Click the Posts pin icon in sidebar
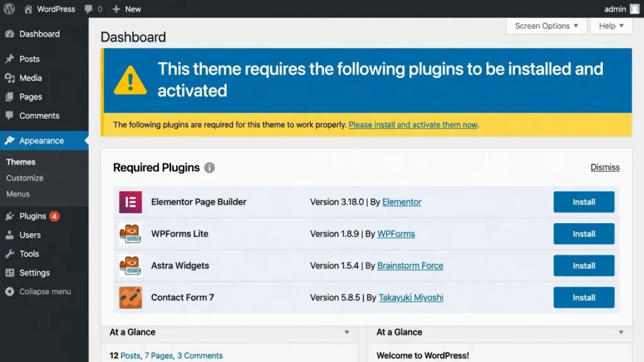644x362 pixels. 10,58
